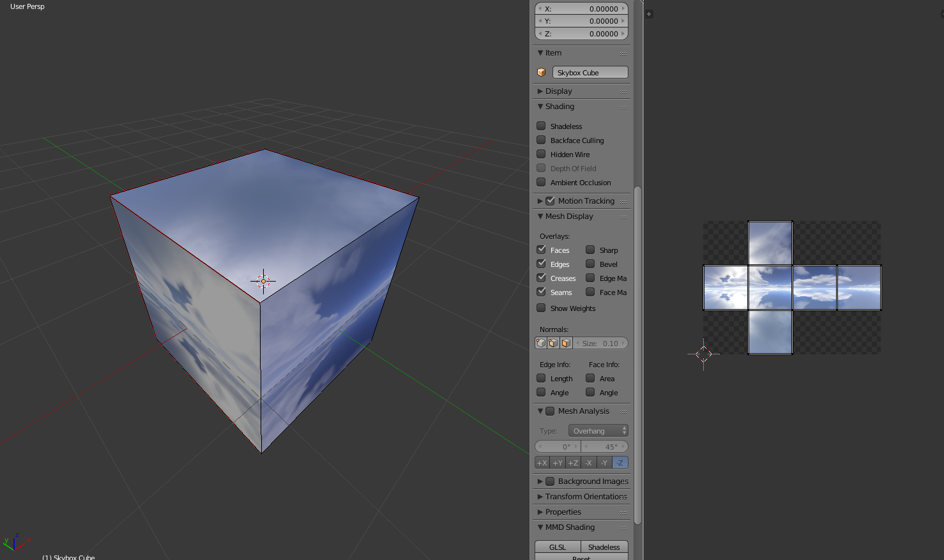Disable the Seams overlay
Screen dimensions: 944x560
click(540, 292)
